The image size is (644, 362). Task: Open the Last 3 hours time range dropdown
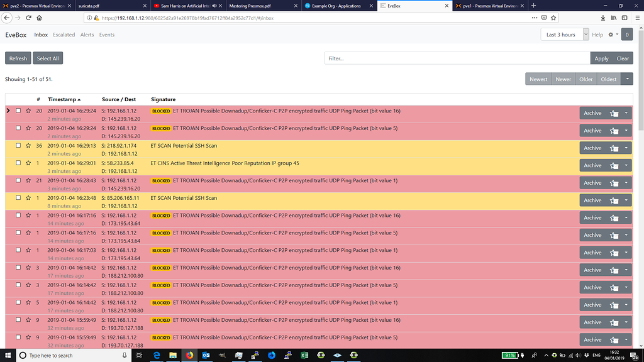tap(564, 35)
